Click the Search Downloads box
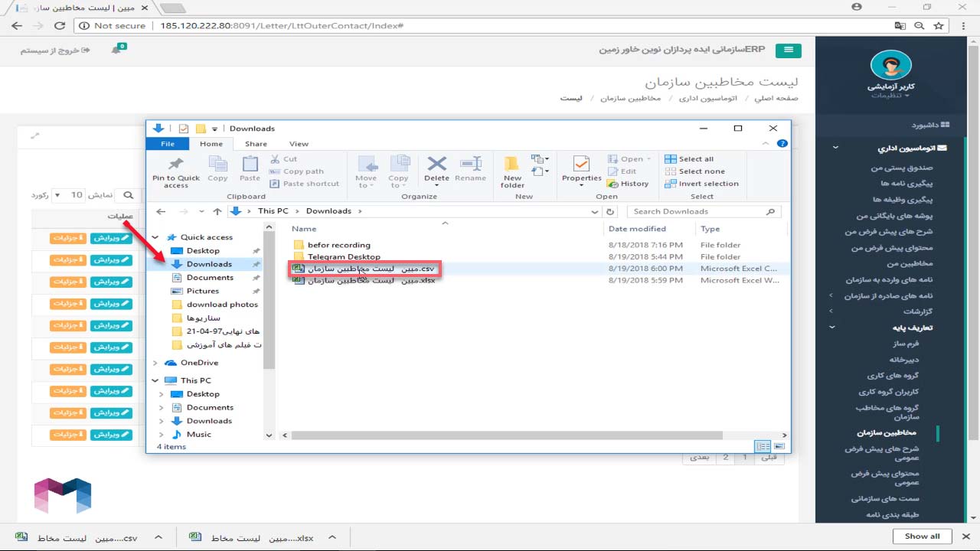 click(704, 211)
